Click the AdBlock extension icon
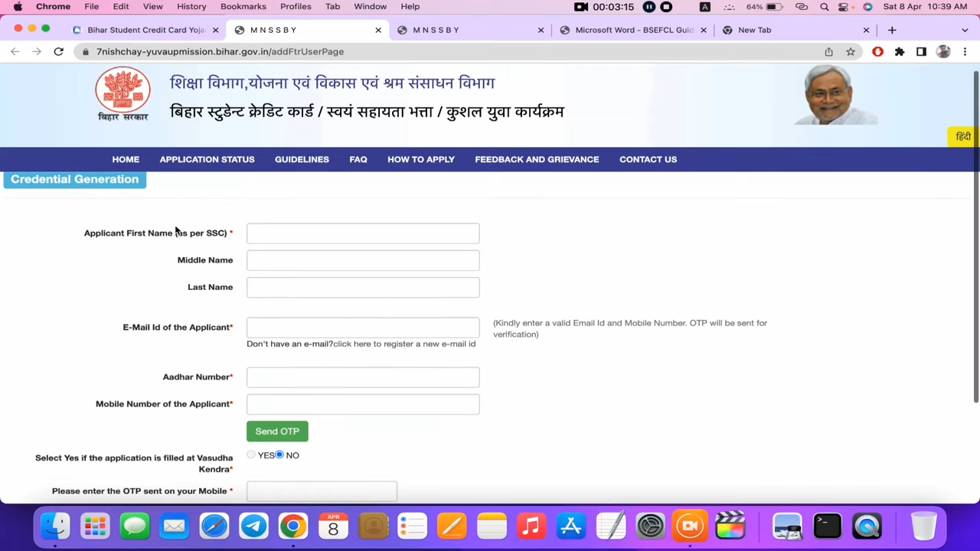This screenshot has width=980, height=551. click(877, 51)
